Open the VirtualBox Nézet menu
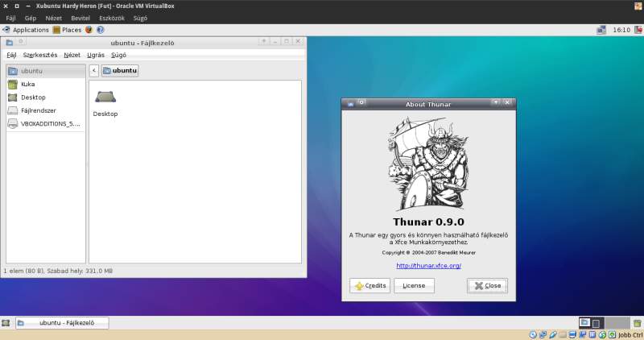Screen dimensions: 644x340 tap(53, 18)
